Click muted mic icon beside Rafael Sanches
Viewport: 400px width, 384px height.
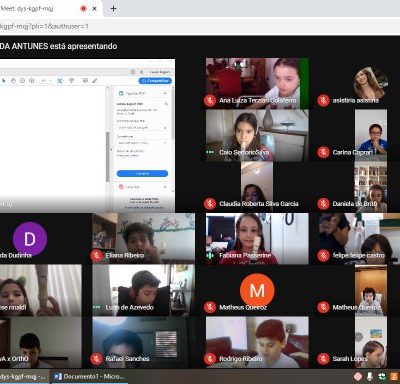tap(97, 359)
